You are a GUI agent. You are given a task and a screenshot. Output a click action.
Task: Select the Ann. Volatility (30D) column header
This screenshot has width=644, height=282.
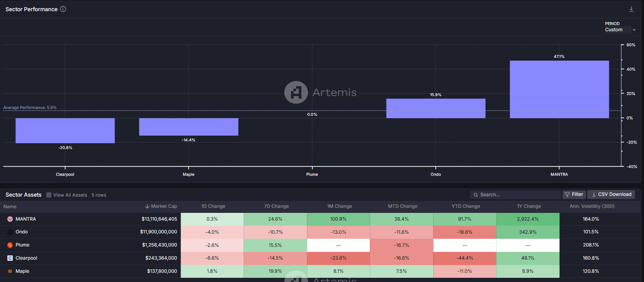592,206
